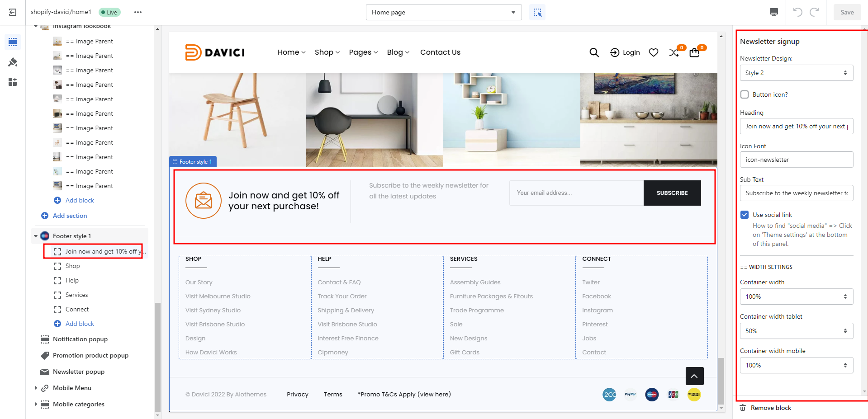Open the Home page template selector

[443, 12]
